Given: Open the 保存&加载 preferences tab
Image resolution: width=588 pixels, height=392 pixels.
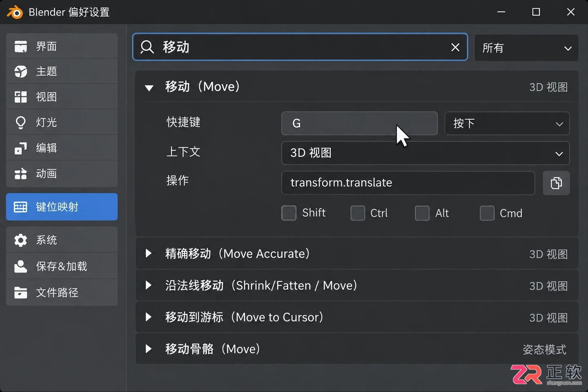Looking at the screenshot, I should click(62, 266).
